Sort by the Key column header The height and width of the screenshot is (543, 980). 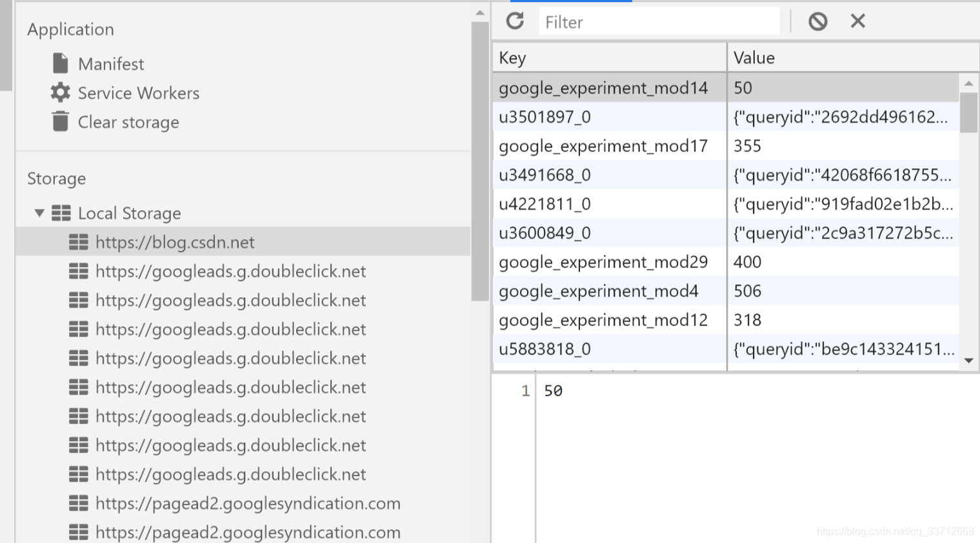tap(610, 57)
